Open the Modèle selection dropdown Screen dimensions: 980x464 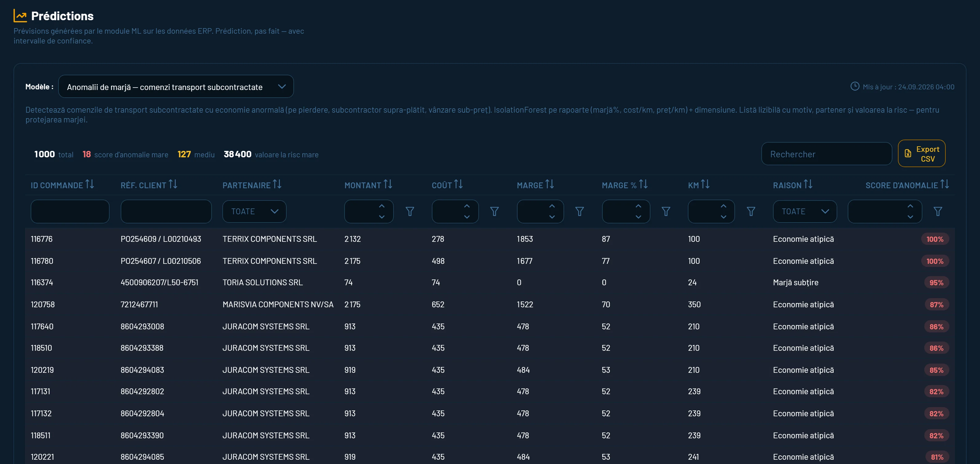[x=176, y=87]
